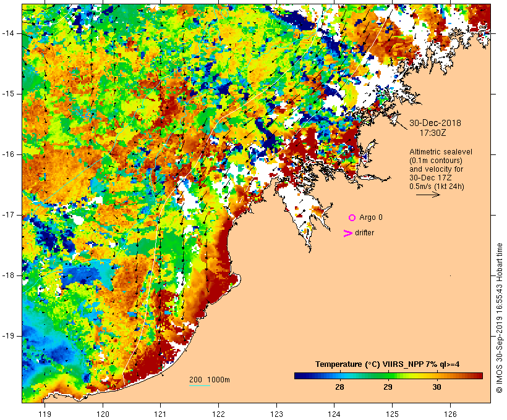507x420 pixels.
Task: Click longitude axis label 123
Action: [x=276, y=414]
